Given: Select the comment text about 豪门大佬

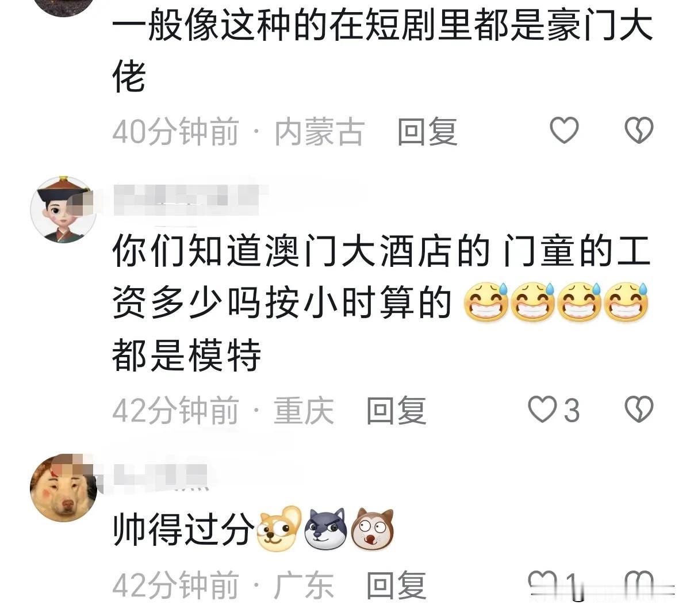Looking at the screenshot, I should pyautogui.click(x=382, y=52).
